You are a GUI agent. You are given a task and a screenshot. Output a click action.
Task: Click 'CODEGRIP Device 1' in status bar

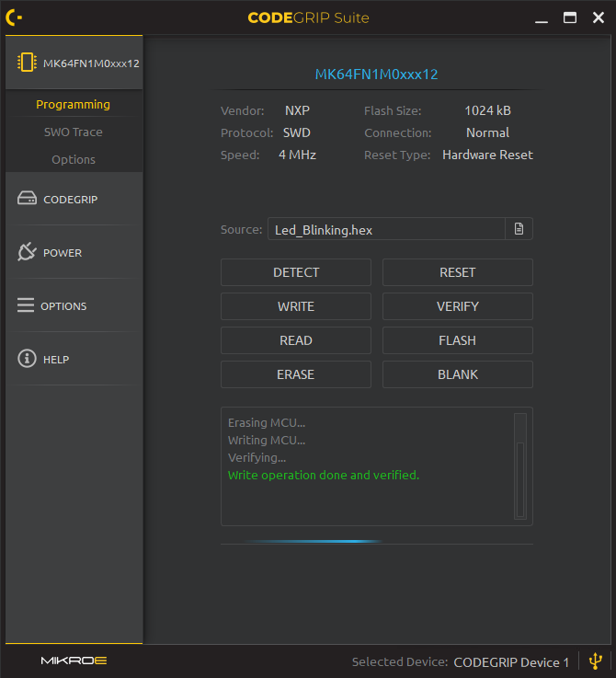click(511, 662)
